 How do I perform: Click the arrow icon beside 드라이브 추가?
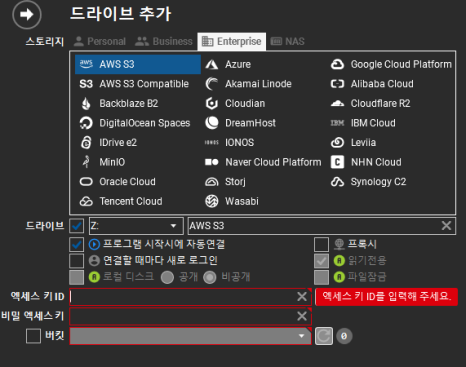tap(27, 15)
